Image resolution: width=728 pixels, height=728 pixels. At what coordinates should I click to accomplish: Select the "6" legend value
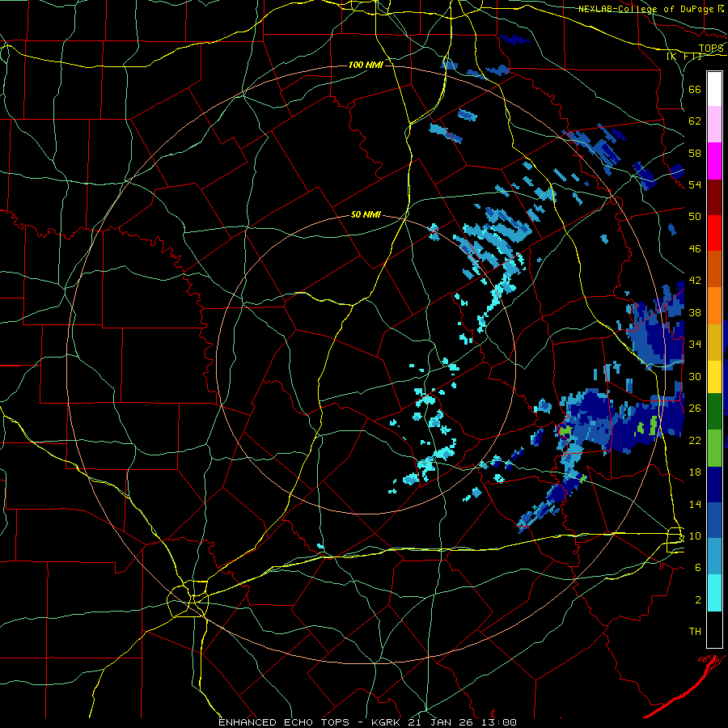[698, 568]
